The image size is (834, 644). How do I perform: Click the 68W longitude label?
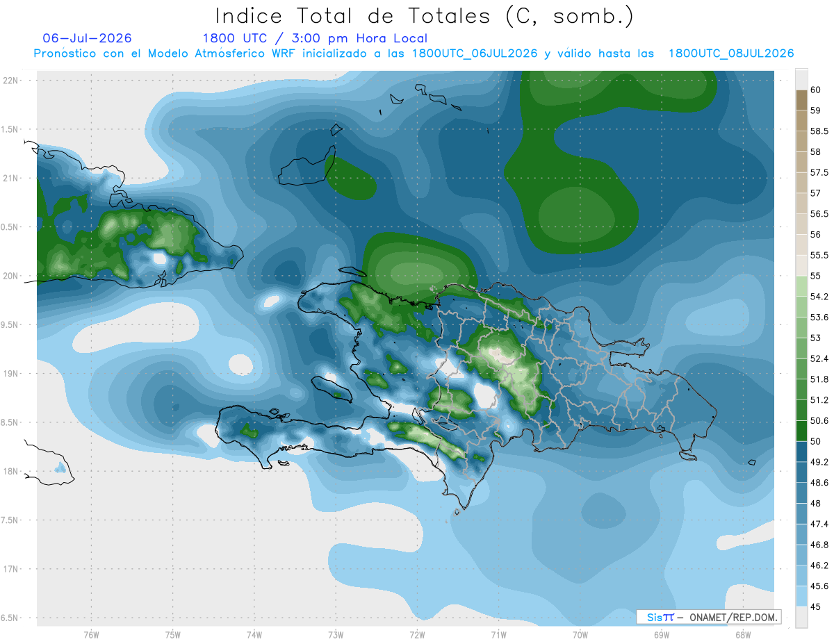(743, 635)
